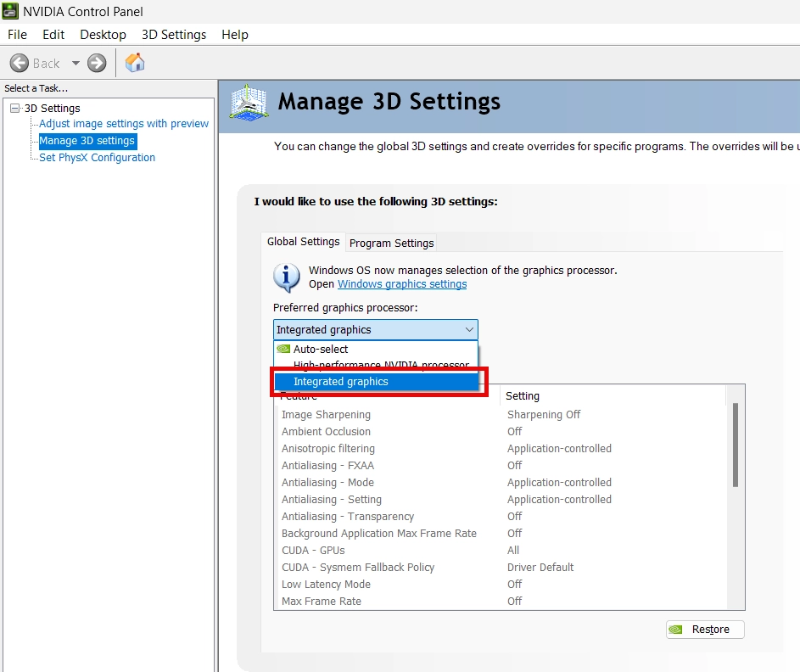
Task: Click the Back arrow icon
Action: click(x=20, y=63)
